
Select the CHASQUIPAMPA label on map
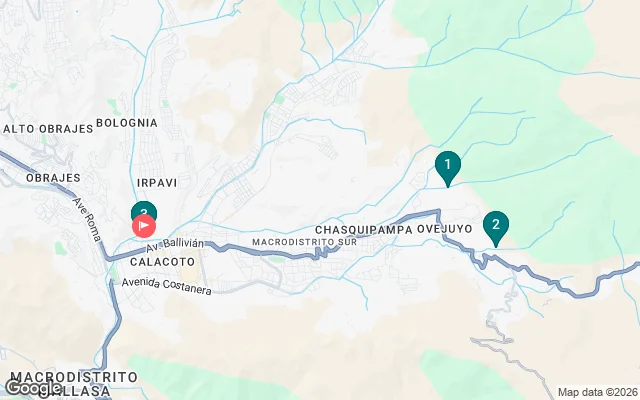[x=364, y=229]
